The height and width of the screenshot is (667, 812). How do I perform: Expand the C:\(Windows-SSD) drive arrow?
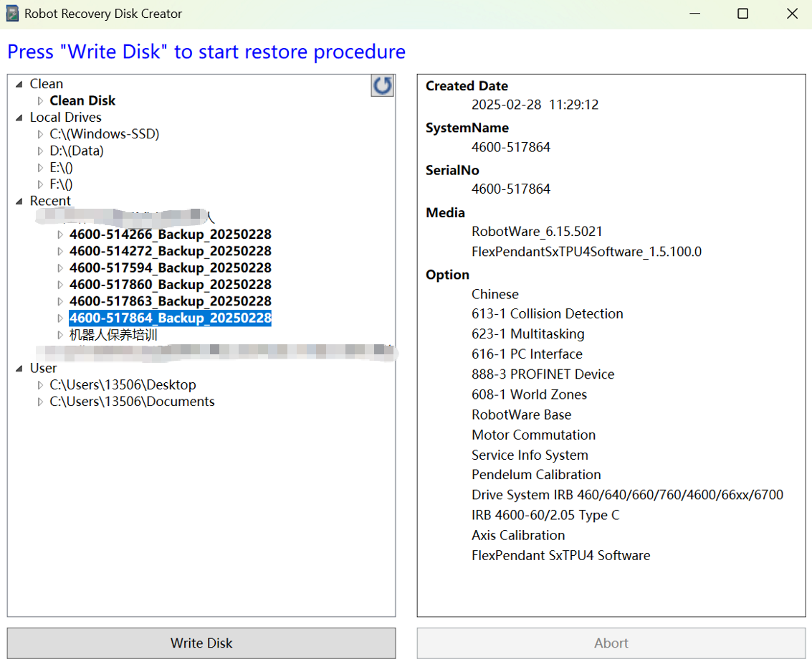pyautogui.click(x=40, y=134)
